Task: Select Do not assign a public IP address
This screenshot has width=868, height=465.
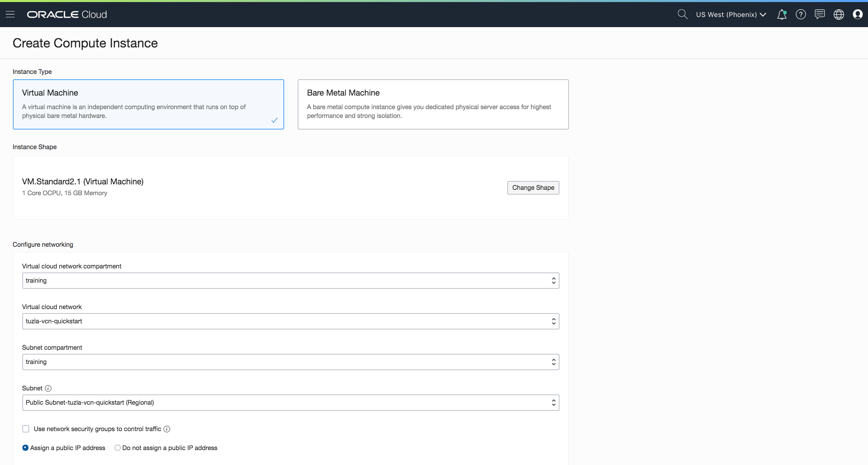Action: [x=118, y=448]
